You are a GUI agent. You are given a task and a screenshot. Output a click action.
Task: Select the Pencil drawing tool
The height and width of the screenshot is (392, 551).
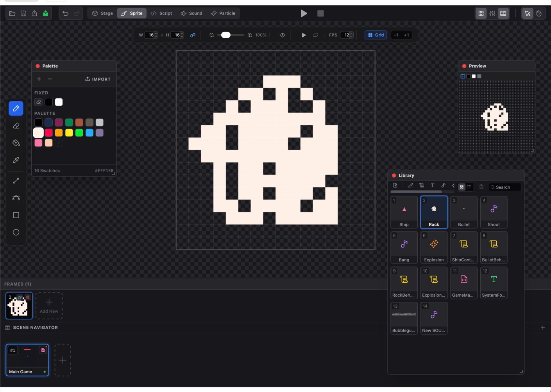click(x=16, y=109)
